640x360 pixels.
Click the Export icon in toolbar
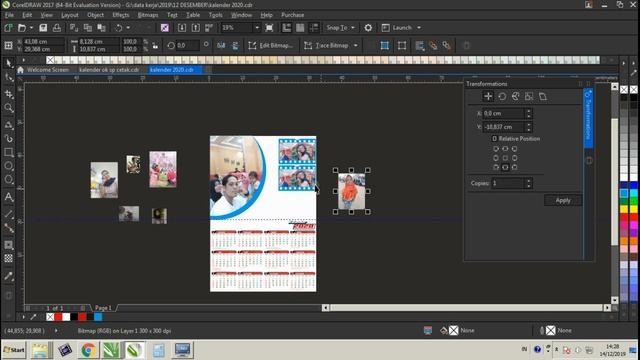point(196,28)
